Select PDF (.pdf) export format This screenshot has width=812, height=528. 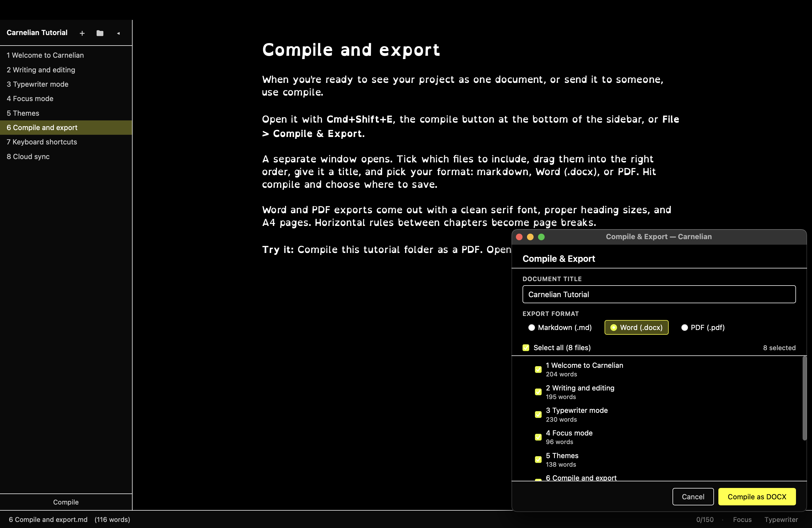684,328
